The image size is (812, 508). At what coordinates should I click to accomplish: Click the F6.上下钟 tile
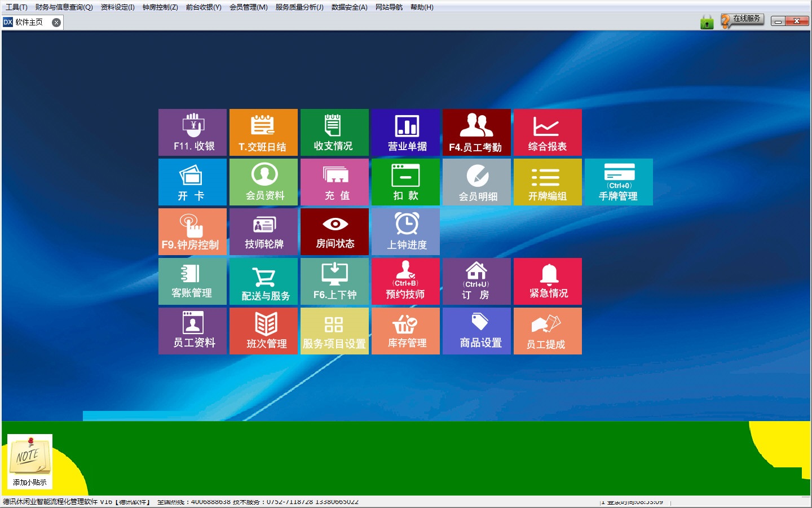pos(334,281)
